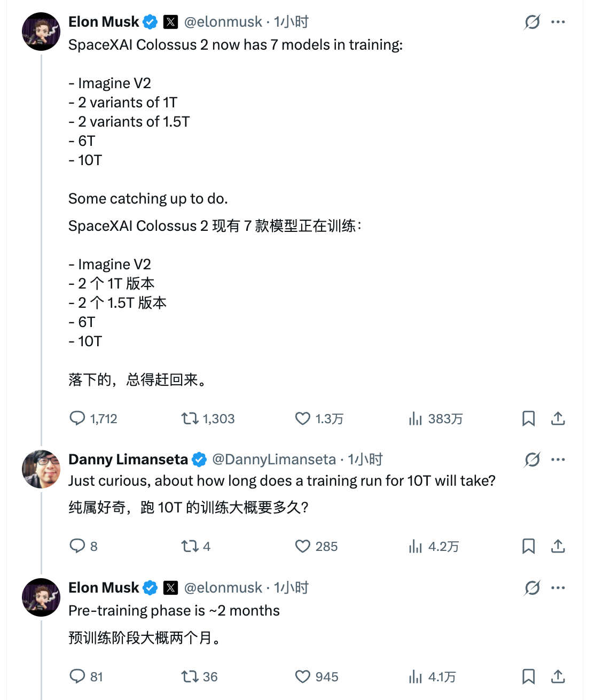Open @DannyLimanseta's profile via handle link
The image size is (611, 700).
tap(273, 459)
